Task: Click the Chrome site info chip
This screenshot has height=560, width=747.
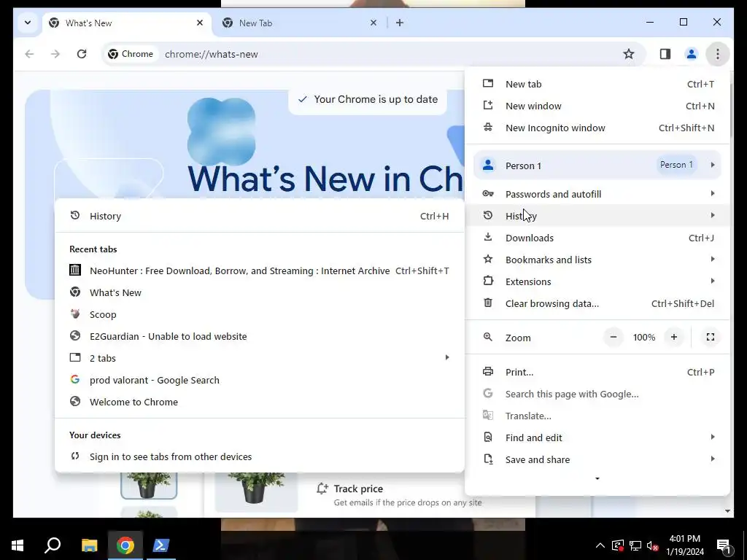Action: pos(131,54)
